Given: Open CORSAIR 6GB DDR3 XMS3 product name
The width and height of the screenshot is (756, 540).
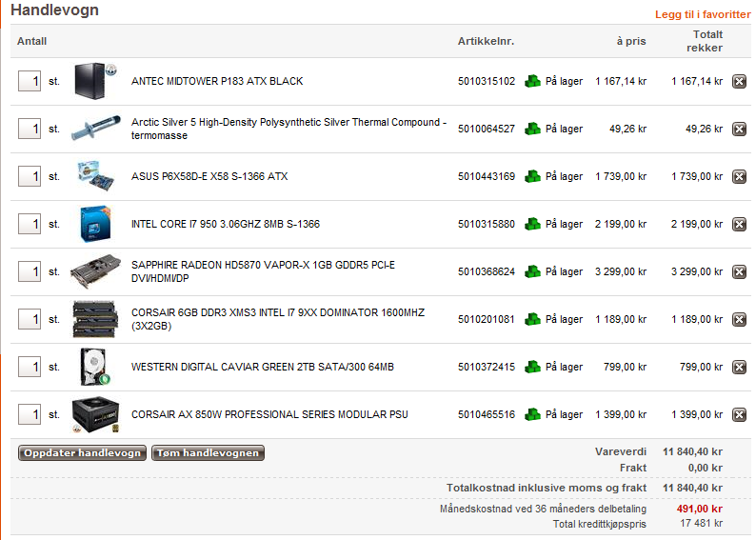Looking at the screenshot, I should click(x=278, y=319).
